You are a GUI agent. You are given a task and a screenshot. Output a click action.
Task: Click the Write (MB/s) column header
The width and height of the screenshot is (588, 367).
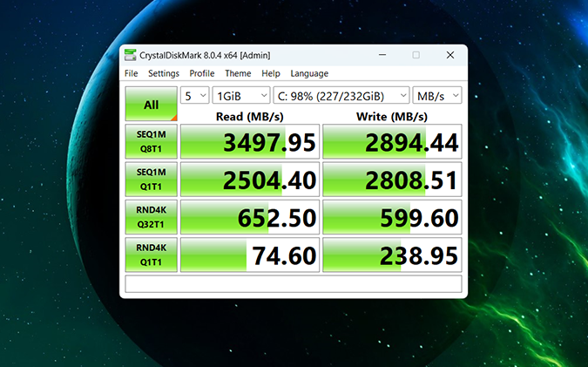[x=392, y=116]
